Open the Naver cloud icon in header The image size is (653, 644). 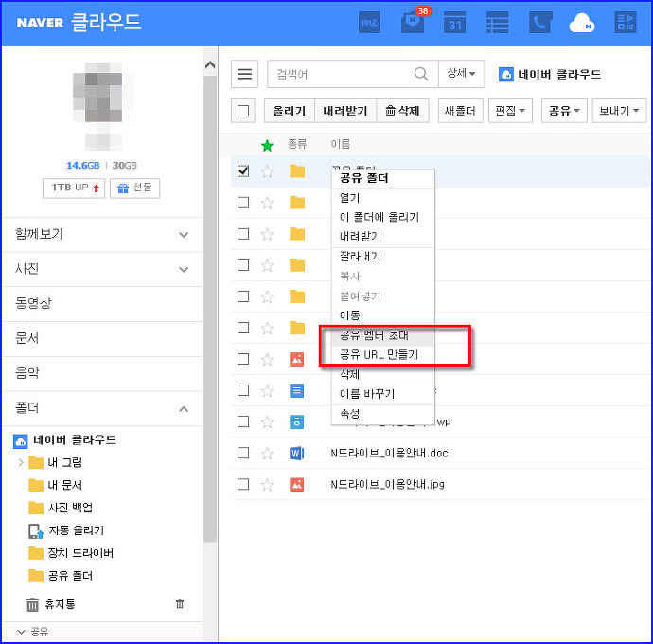582,23
